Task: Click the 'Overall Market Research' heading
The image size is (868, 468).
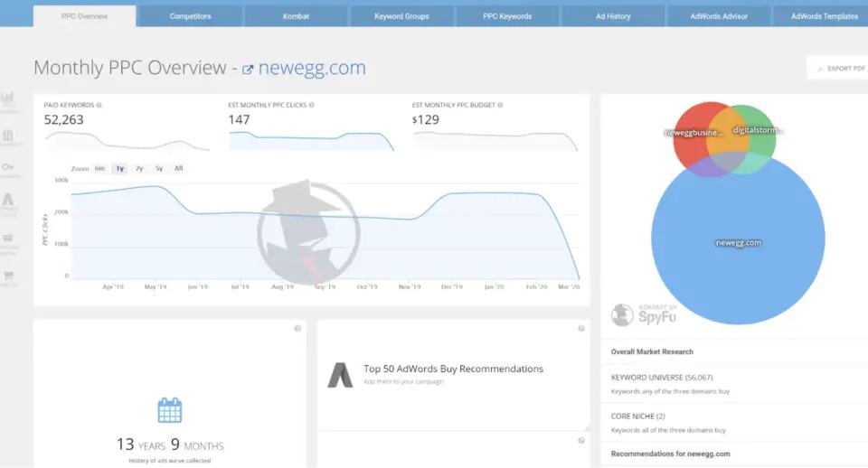Action: tap(652, 351)
